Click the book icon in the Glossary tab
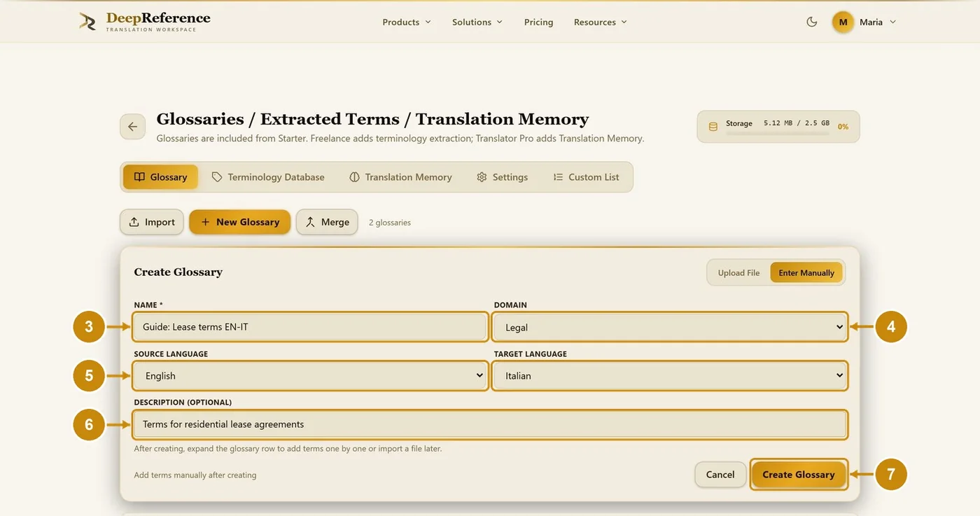 point(139,177)
